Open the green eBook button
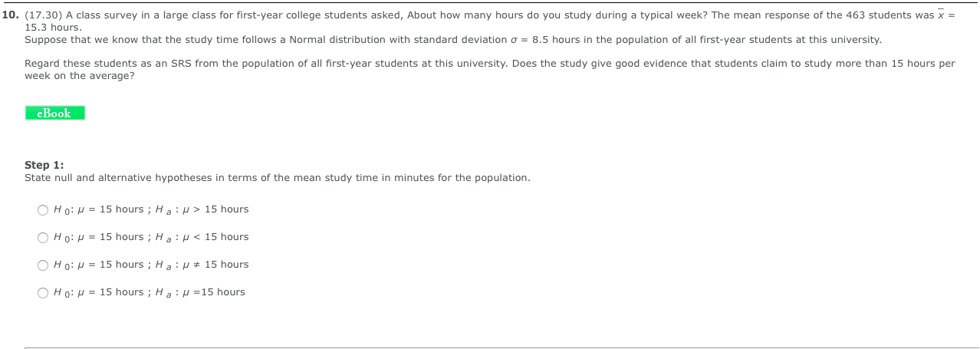This screenshot has height=349, width=980. (54, 113)
